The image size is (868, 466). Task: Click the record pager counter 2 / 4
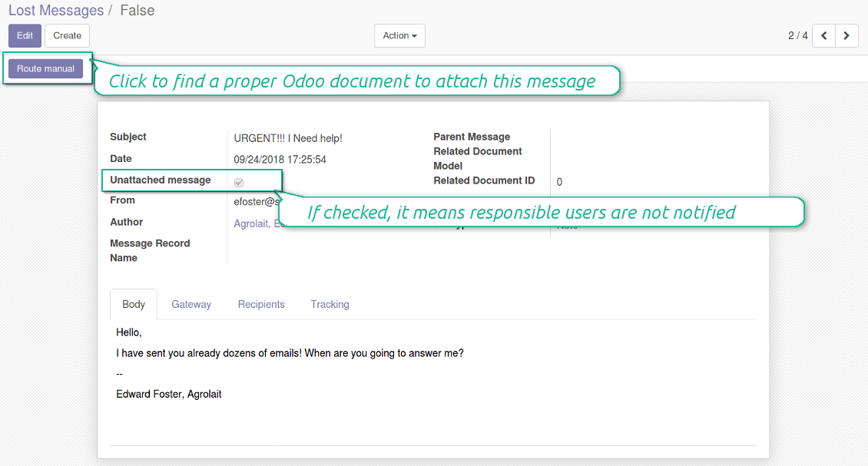[x=797, y=35]
